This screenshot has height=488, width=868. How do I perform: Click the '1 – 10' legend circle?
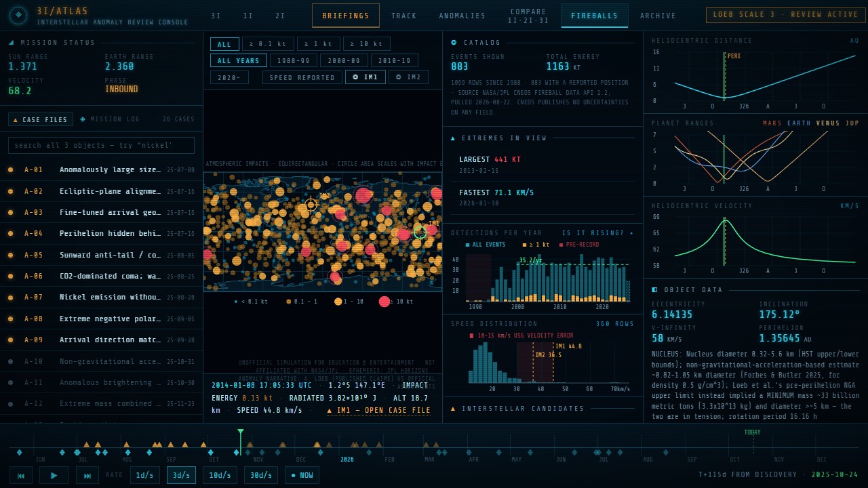[338, 302]
